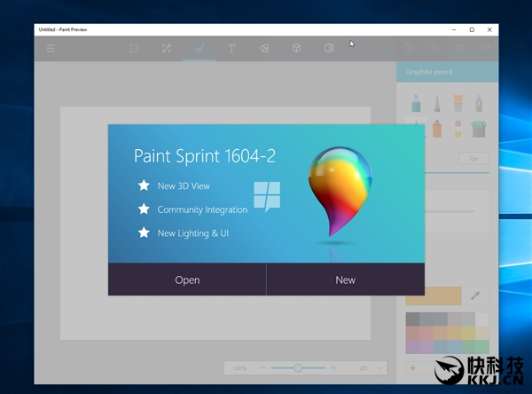Click the zoom slider handle

[x=298, y=368]
